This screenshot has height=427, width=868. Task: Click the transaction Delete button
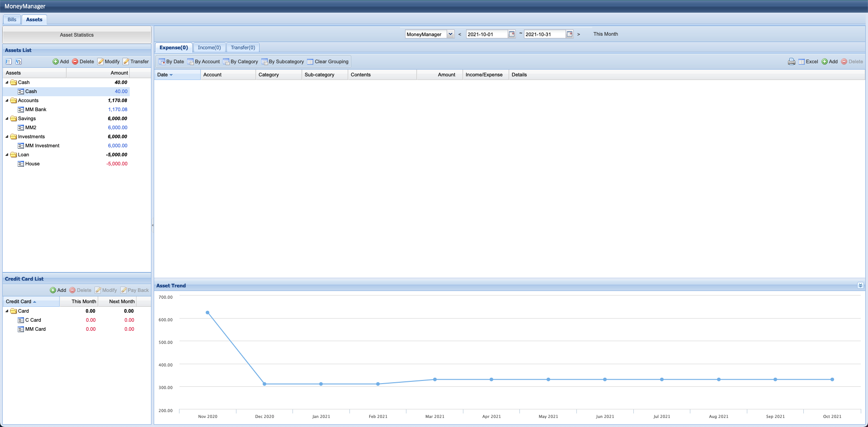[x=852, y=61]
